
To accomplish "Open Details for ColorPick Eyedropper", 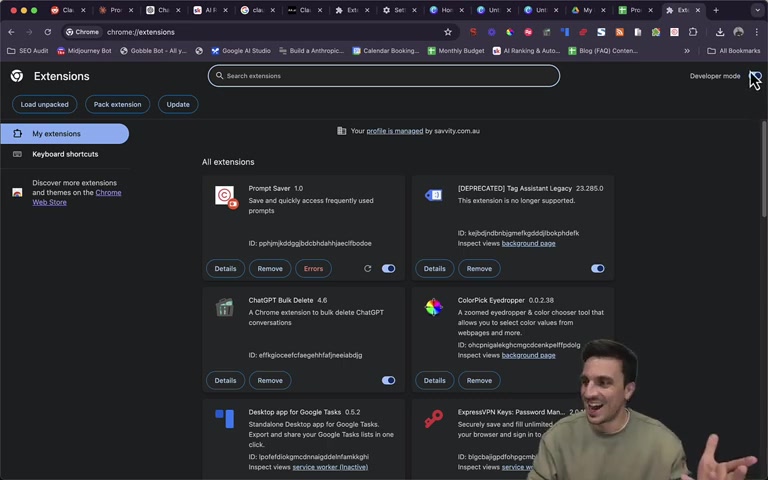I will pos(434,380).
